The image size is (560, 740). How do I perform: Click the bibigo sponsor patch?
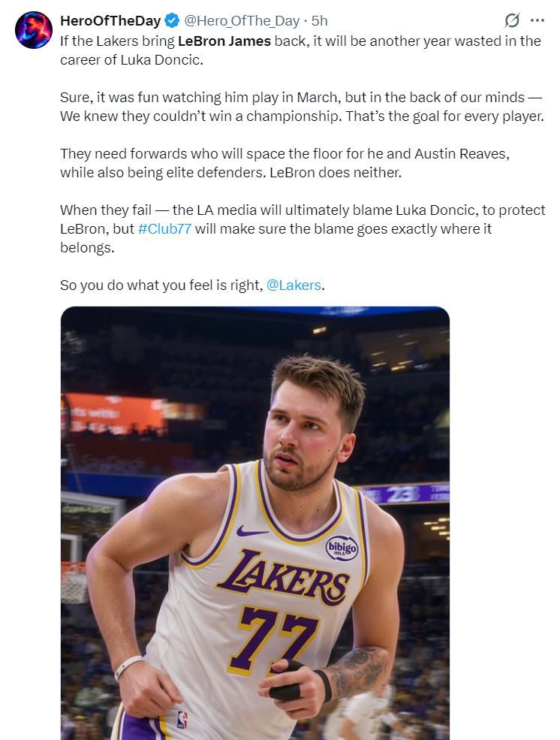(342, 548)
